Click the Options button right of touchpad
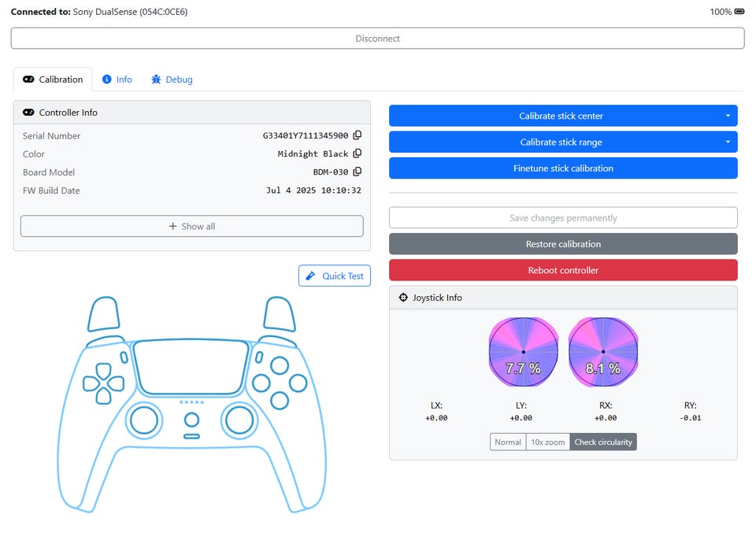Viewport: 756px width, 544px height. point(259,357)
